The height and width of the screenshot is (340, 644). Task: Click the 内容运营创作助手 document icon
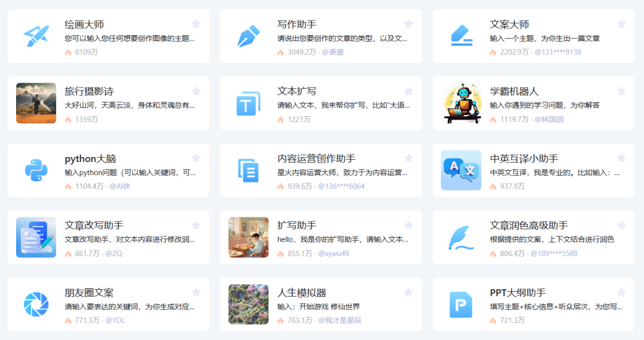[249, 170]
